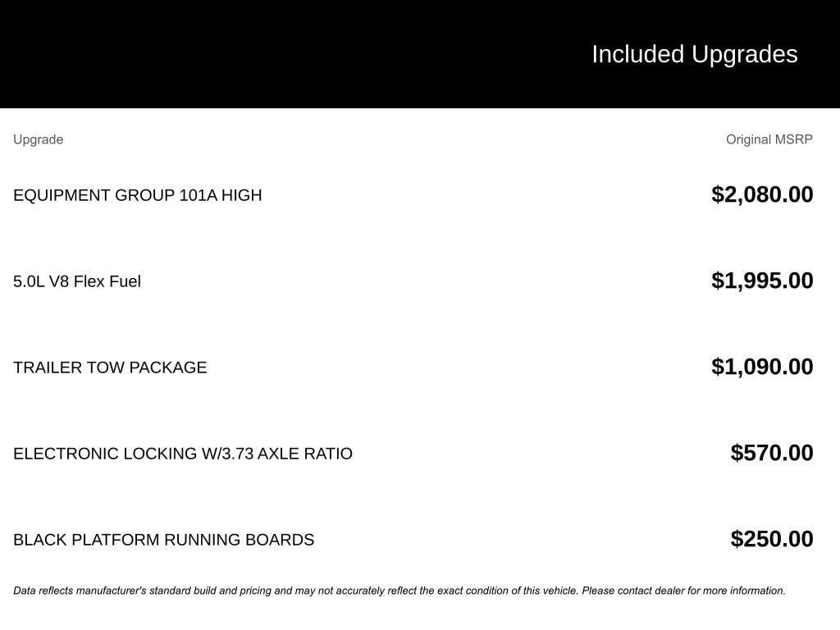The width and height of the screenshot is (840, 630).
Task: Select the 5.0L V8 Flex Fuel upgrade
Action: (x=77, y=281)
